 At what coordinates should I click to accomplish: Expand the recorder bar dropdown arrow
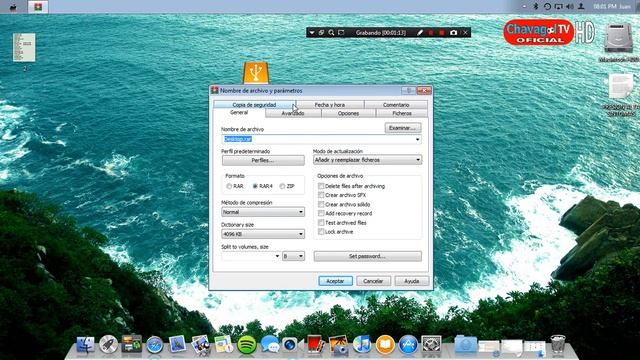(311, 33)
